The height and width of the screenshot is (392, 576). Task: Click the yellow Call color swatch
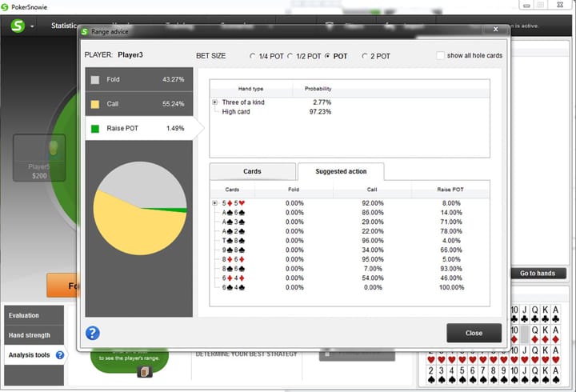tap(95, 104)
